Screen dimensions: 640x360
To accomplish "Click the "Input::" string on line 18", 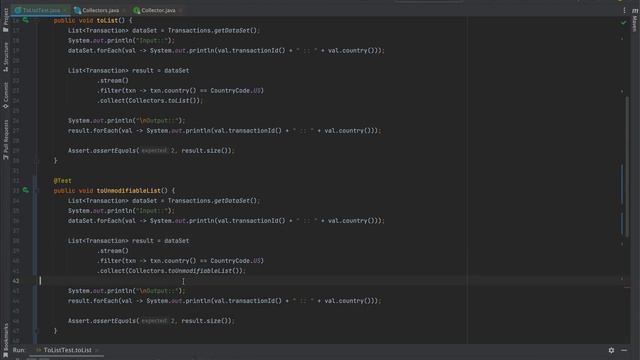I will (153, 40).
